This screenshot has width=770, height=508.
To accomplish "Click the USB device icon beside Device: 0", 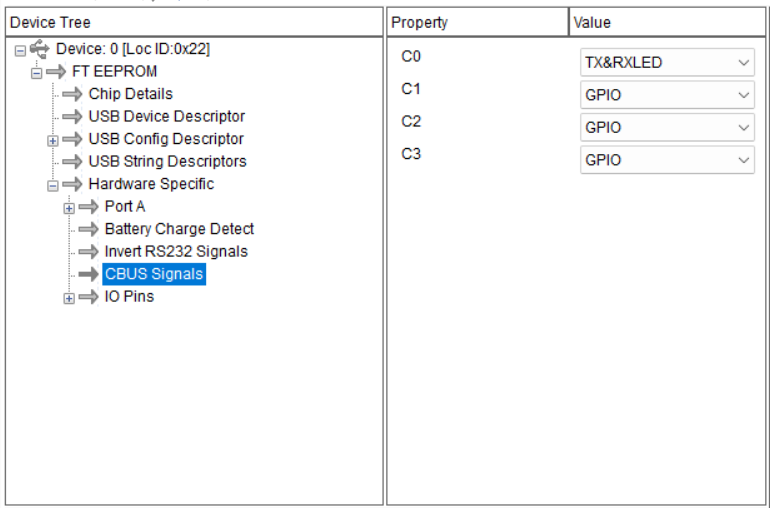I will pos(39,49).
